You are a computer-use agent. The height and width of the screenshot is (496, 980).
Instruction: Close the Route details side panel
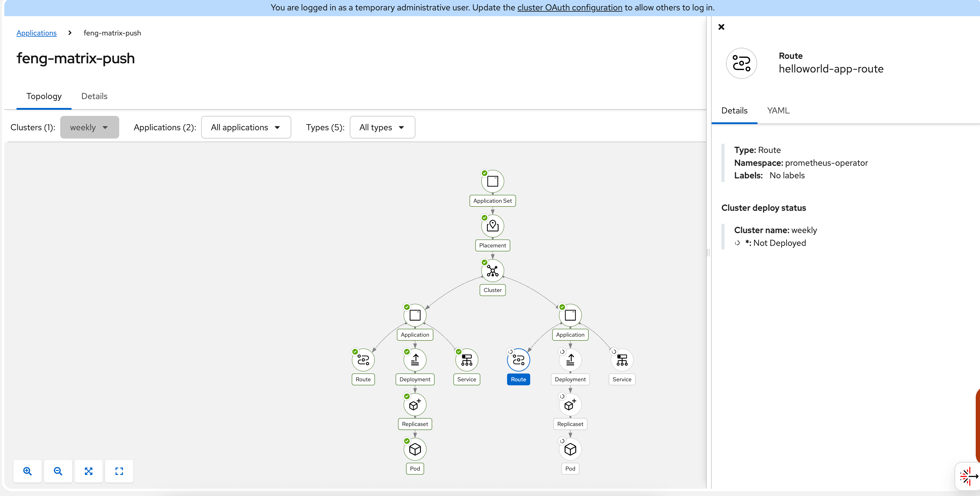(x=721, y=27)
